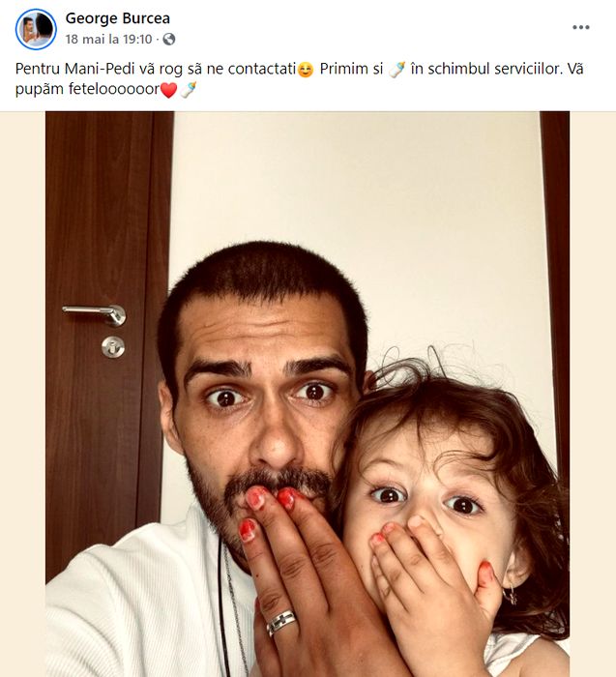Click the silver ring on man's finger
The width and height of the screenshot is (616, 677).
click(x=281, y=622)
